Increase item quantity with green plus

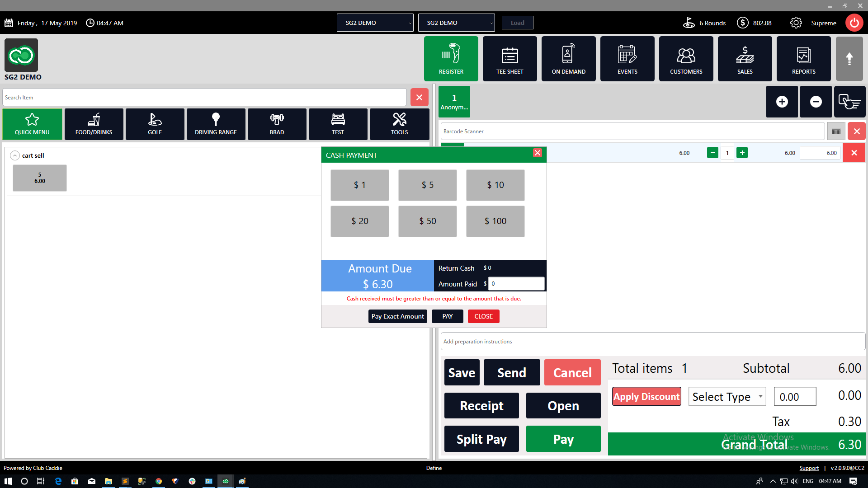pos(742,153)
